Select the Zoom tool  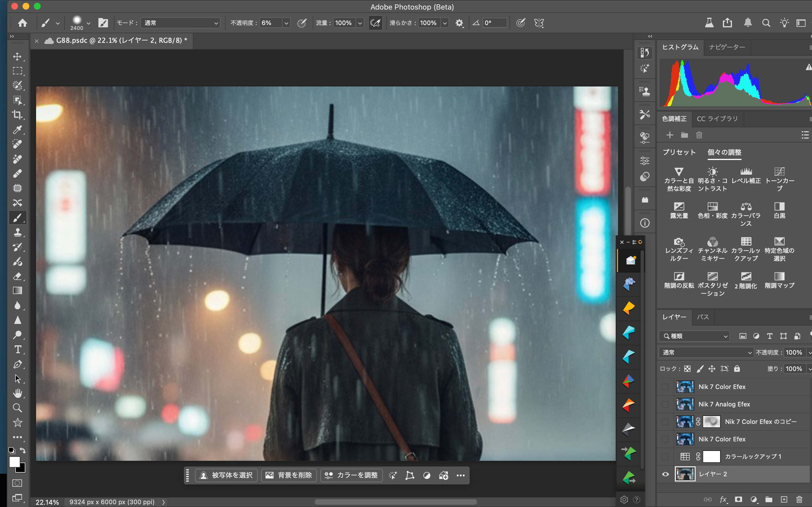(x=17, y=408)
